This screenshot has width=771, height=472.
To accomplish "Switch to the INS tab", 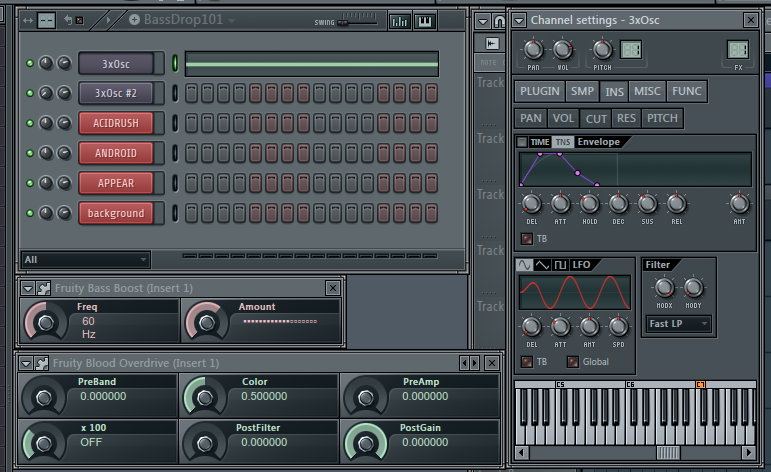I will click(614, 91).
